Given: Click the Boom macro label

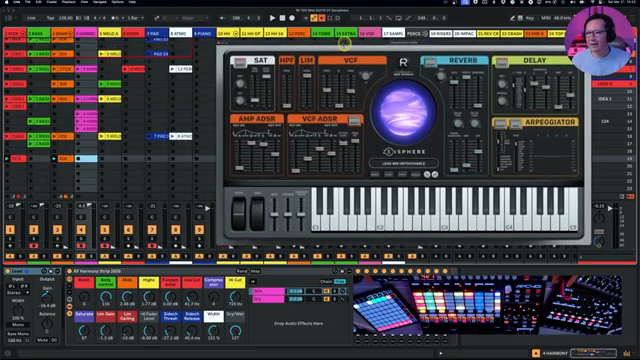Looking at the screenshot, I should (84, 282).
